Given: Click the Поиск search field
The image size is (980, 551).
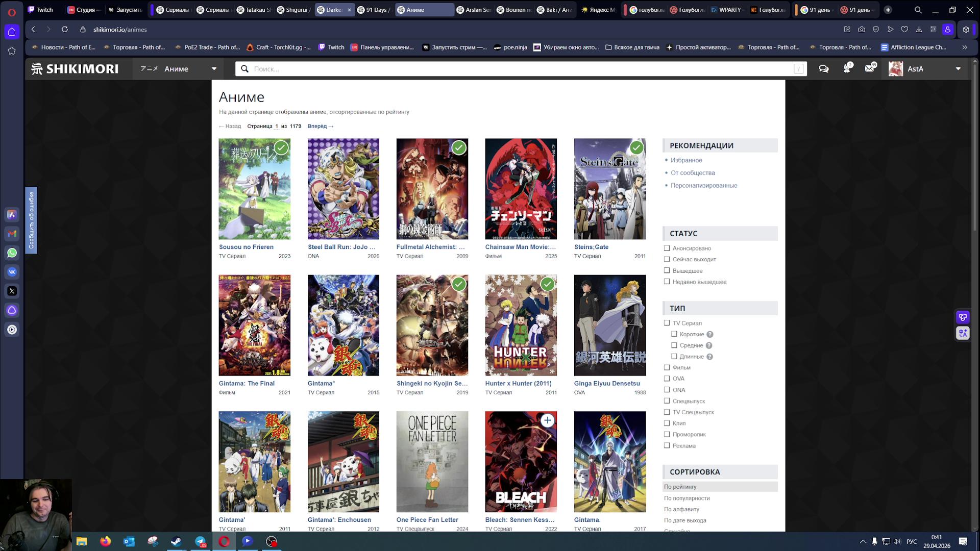Looking at the screenshot, I should tap(510, 69).
